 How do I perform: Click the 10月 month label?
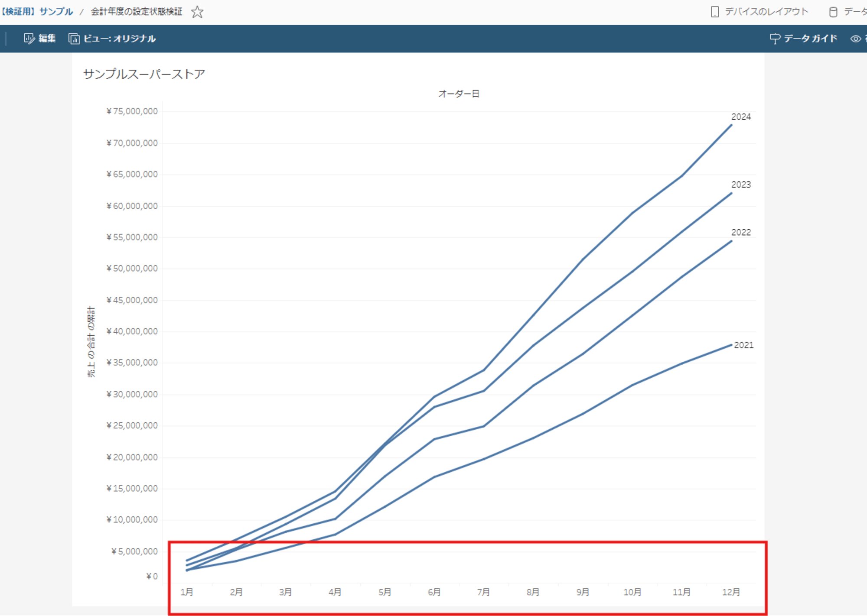pyautogui.click(x=632, y=592)
